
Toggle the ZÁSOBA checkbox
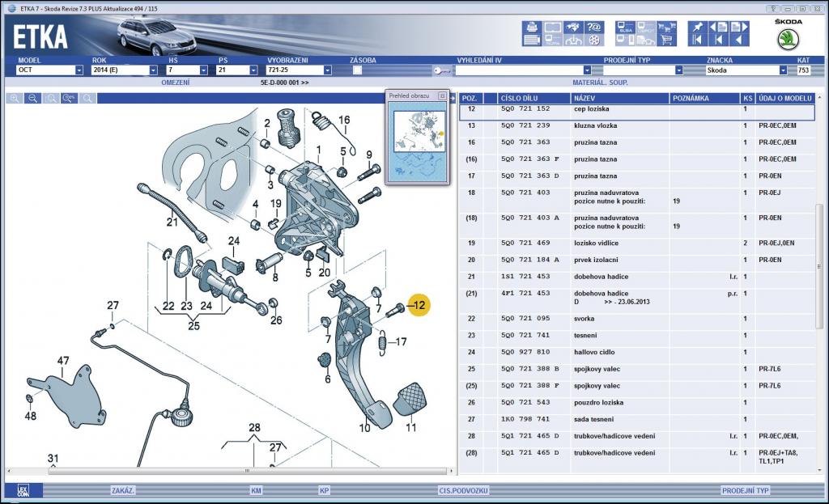(357, 70)
